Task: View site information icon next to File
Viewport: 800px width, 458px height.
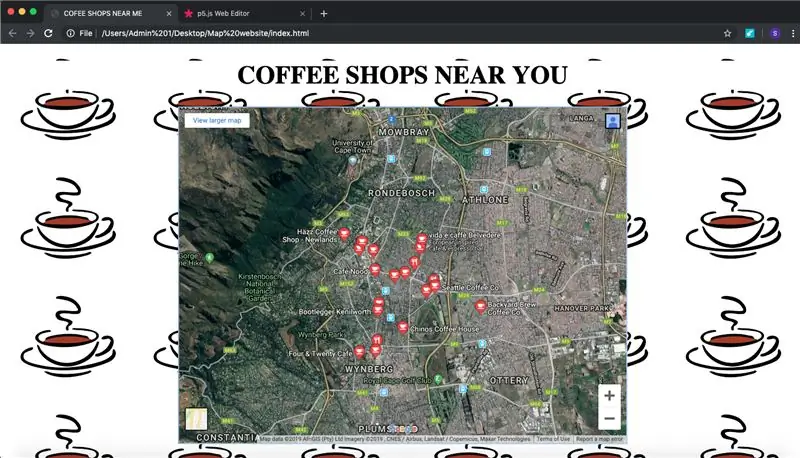Action: coord(70,33)
